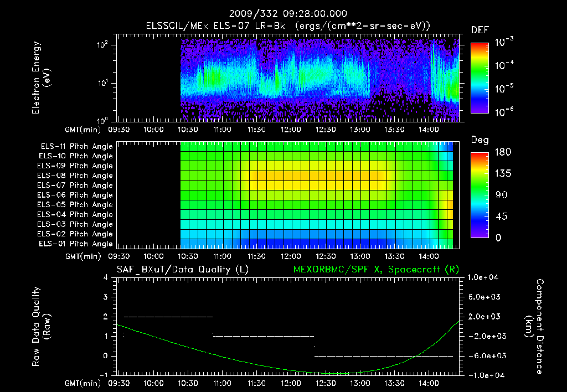Click the DEF label above the color bar
Screen dimensions: 567x392
[x=480, y=30]
